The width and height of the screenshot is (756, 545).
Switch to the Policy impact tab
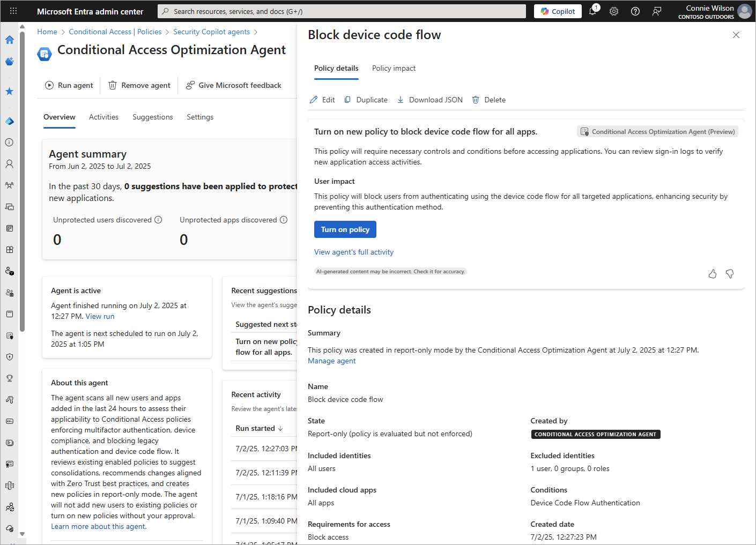click(394, 69)
